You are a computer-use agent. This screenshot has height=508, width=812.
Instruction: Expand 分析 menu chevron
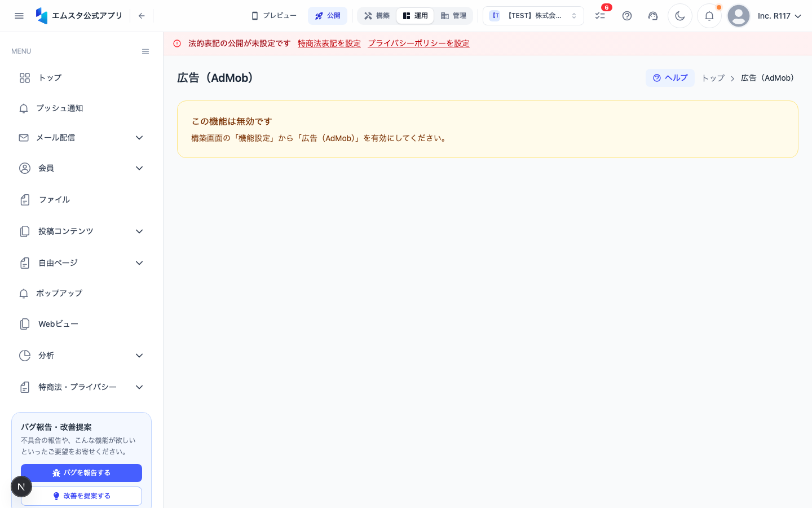(139, 356)
